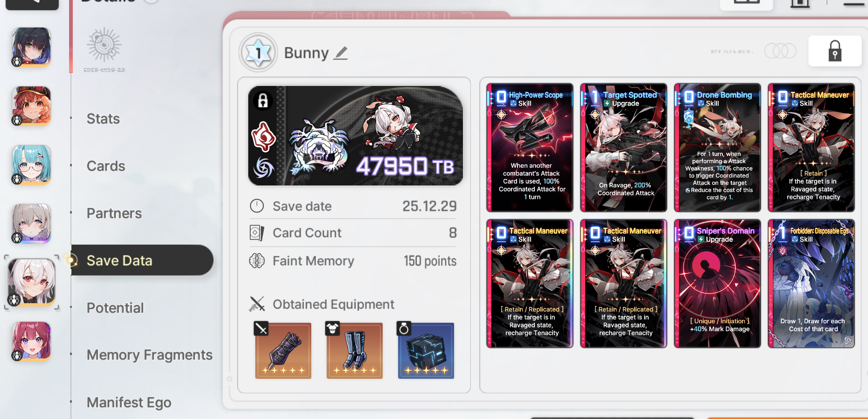Go to the Partners section

pos(114,213)
